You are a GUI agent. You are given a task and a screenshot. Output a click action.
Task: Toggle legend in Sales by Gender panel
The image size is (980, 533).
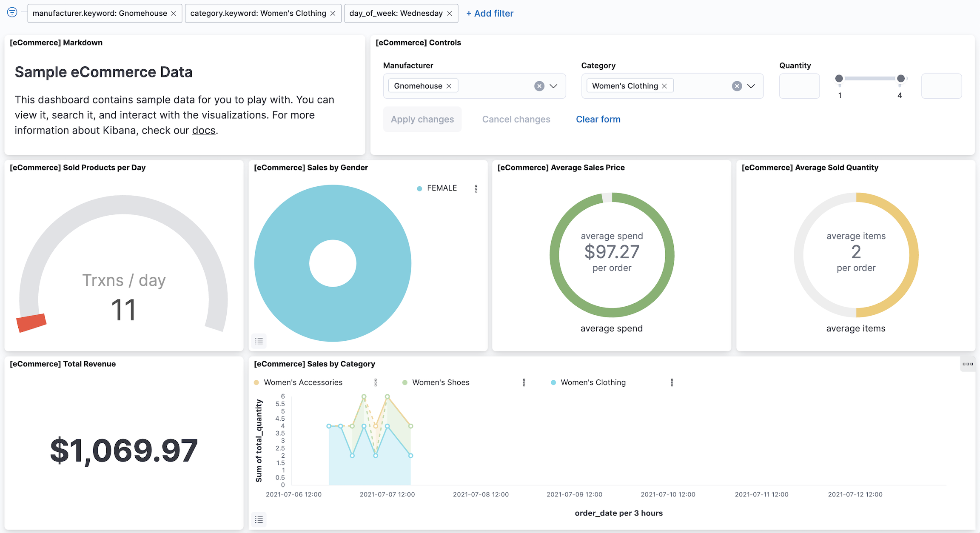[x=259, y=341]
